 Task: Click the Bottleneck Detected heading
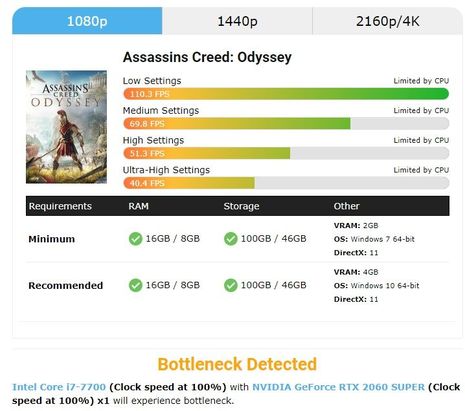point(237,364)
